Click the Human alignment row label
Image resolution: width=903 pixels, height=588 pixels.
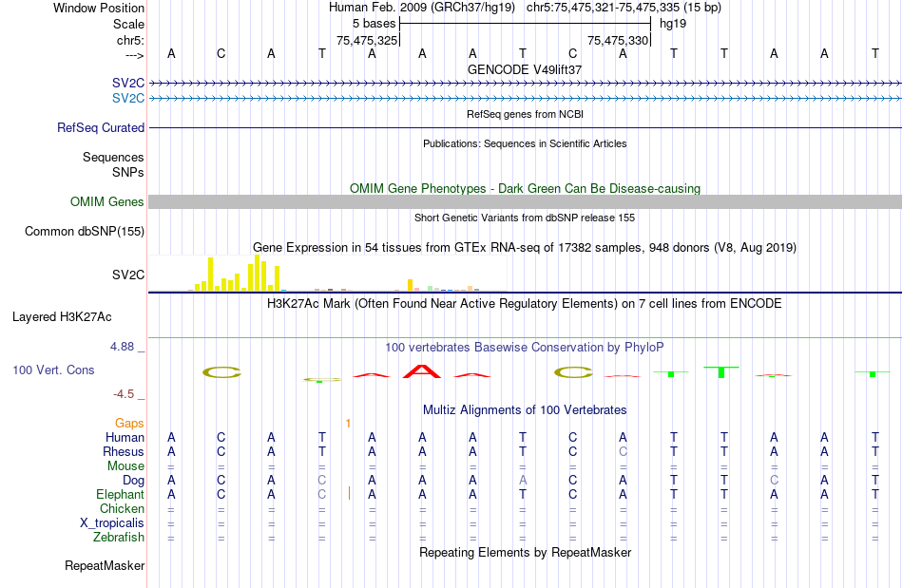tap(125, 437)
